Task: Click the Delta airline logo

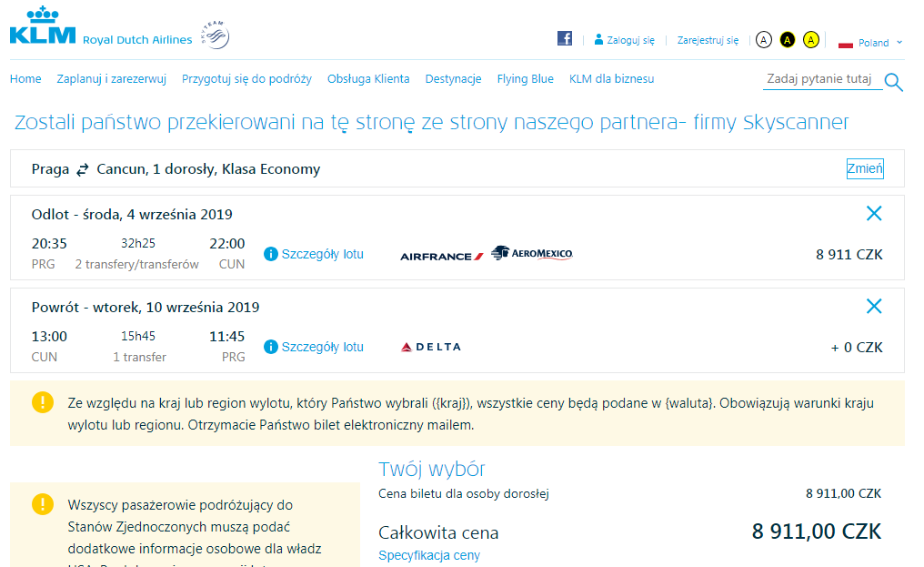Action: pos(431,347)
